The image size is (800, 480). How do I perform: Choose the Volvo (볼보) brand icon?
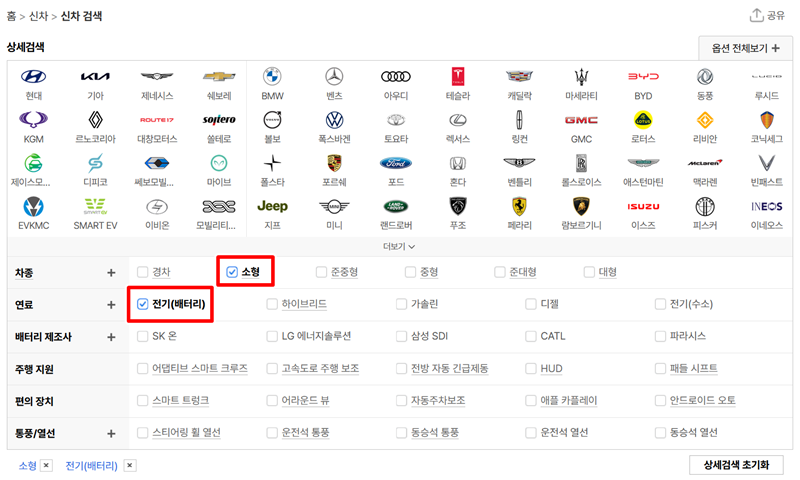click(x=272, y=120)
